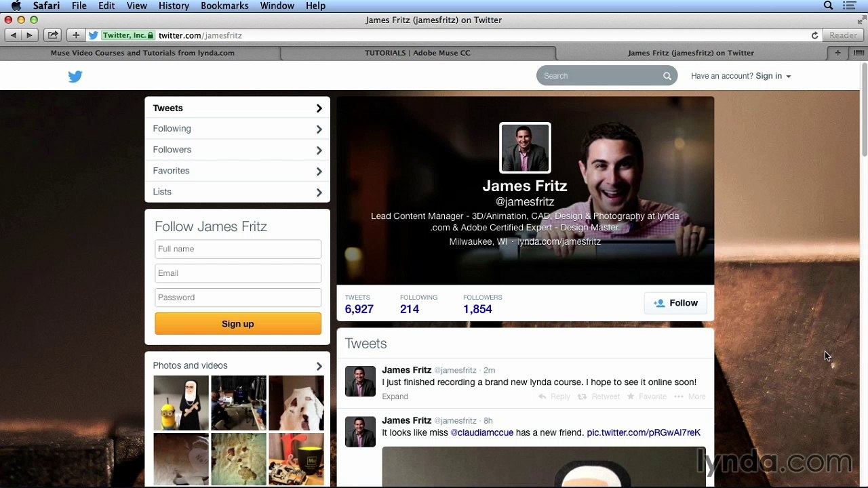Click the Twitter bird logo
Screen dimensions: 868x488
[x=75, y=77]
